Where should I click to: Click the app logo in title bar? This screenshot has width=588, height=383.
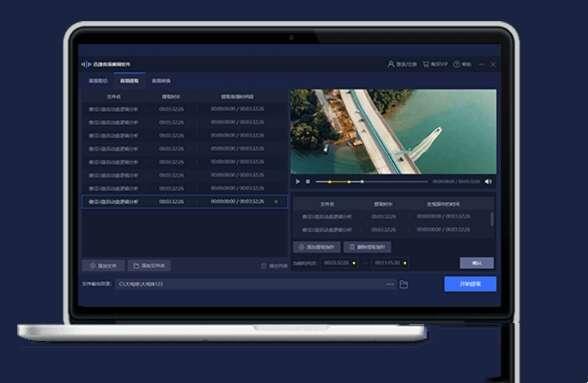[x=86, y=65]
